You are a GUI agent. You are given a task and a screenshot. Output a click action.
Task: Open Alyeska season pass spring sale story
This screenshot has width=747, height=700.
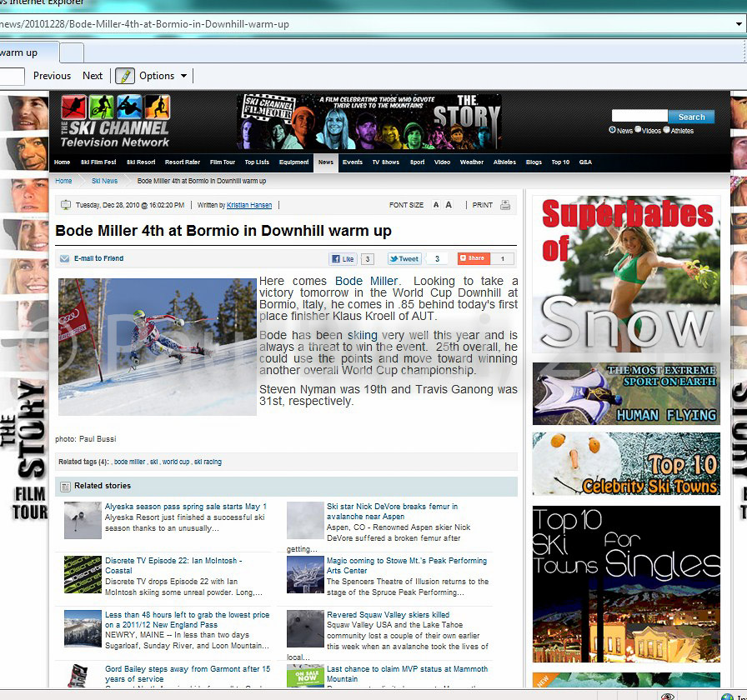click(x=186, y=507)
